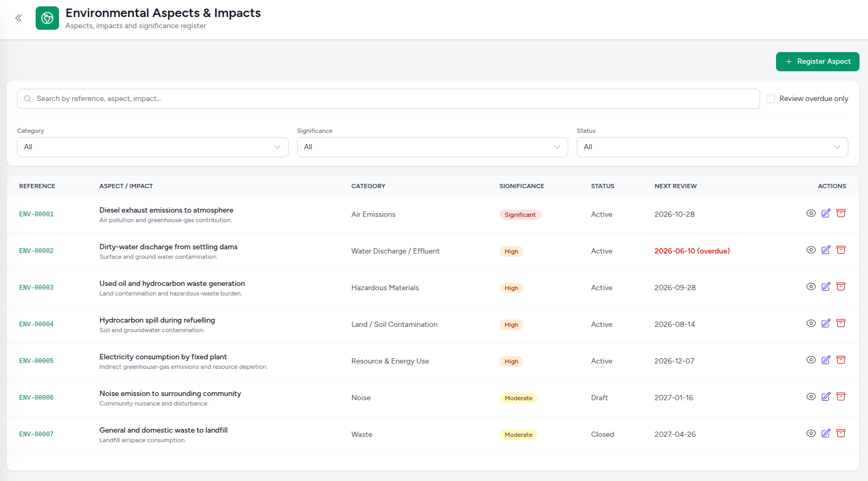
Task: Show ENV-00004 details with eye icon
Action: pyautogui.click(x=811, y=323)
